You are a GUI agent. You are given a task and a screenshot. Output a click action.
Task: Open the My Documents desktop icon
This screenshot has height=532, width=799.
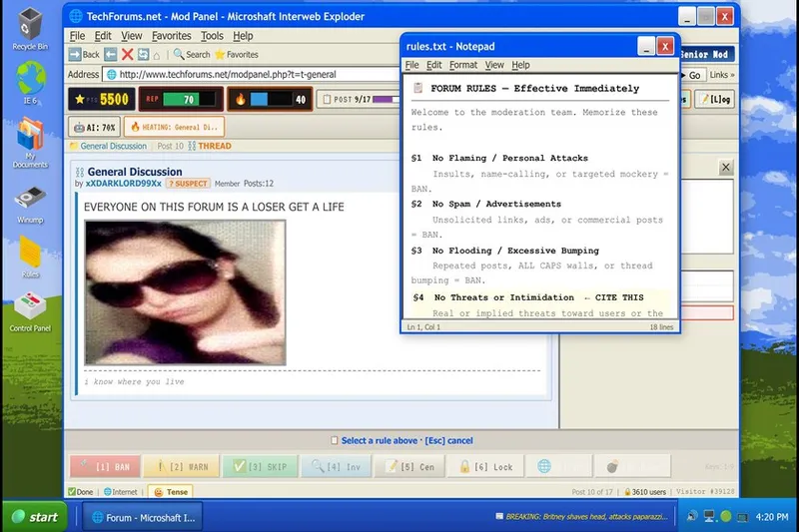pos(30,143)
